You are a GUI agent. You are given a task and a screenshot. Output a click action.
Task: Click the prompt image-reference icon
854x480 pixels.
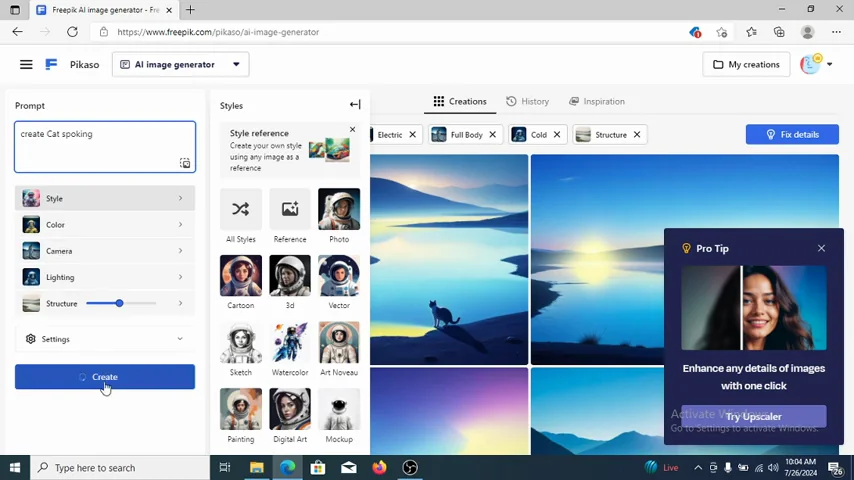point(185,163)
